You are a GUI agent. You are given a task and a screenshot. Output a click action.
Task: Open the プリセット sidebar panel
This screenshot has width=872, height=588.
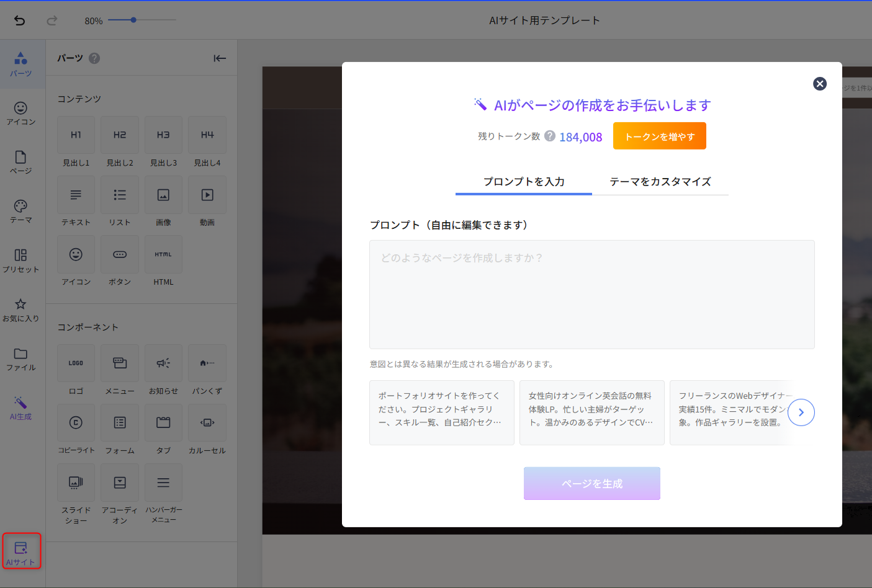(20, 261)
